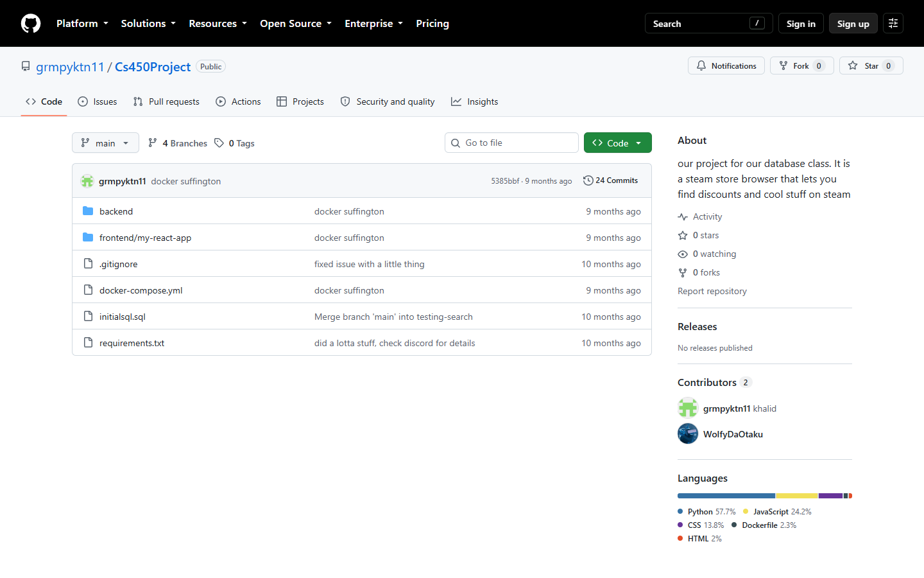Switch to the Pull requests tab

tap(166, 101)
